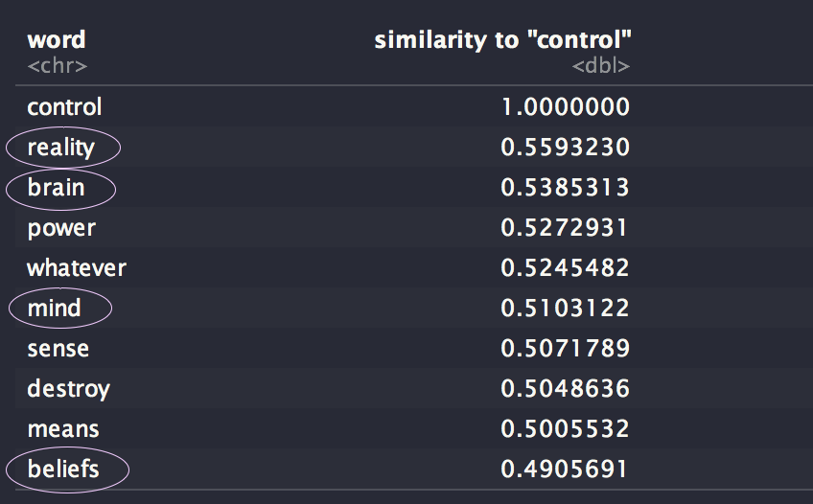Click the "word" column header

(57, 40)
